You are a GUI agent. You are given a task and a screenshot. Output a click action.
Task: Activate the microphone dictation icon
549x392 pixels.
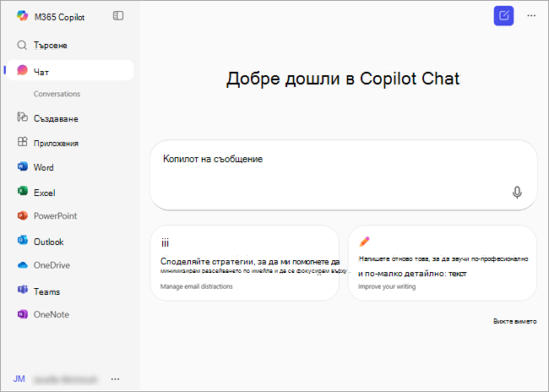(x=517, y=193)
